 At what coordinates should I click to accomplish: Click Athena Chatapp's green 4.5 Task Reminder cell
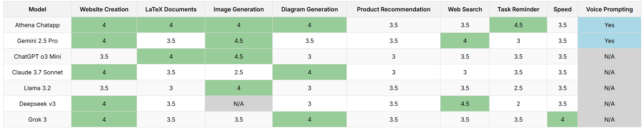(518, 25)
